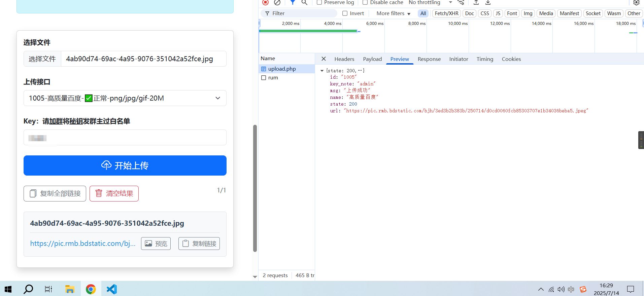Viewport: 644px width, 296px height.
Task: Click 复制全部链接 copy all links button
Action: pyautogui.click(x=55, y=193)
